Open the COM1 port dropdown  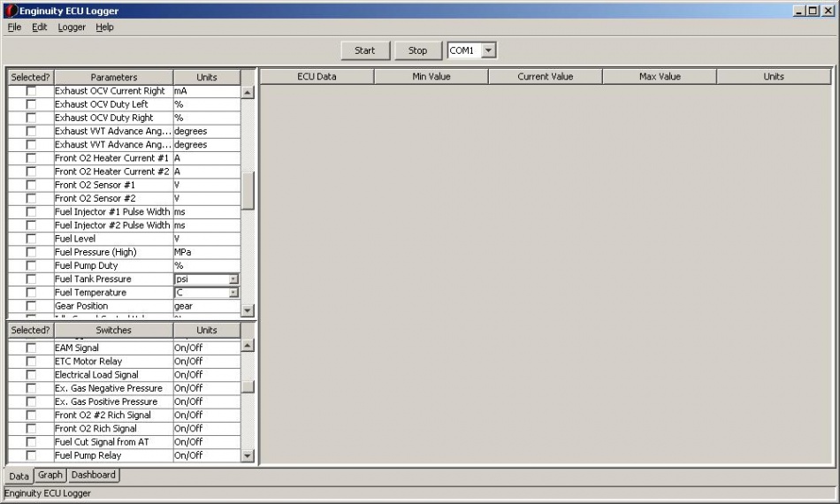[488, 50]
